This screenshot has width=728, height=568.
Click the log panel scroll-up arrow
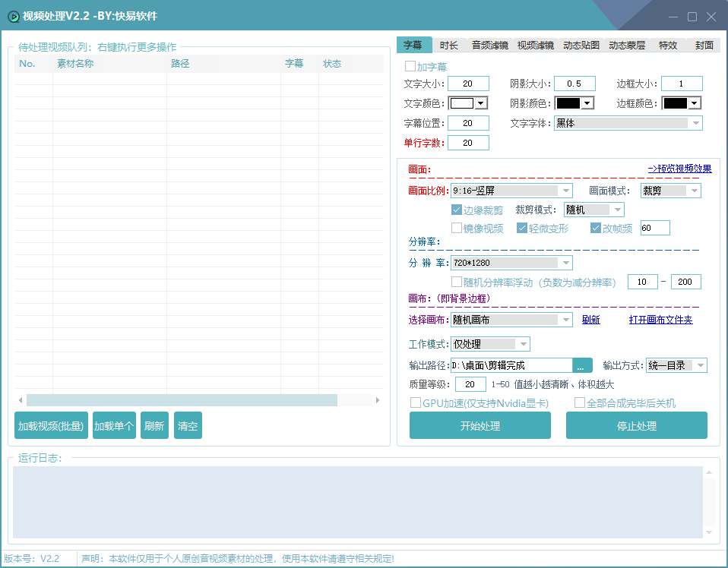coord(708,472)
